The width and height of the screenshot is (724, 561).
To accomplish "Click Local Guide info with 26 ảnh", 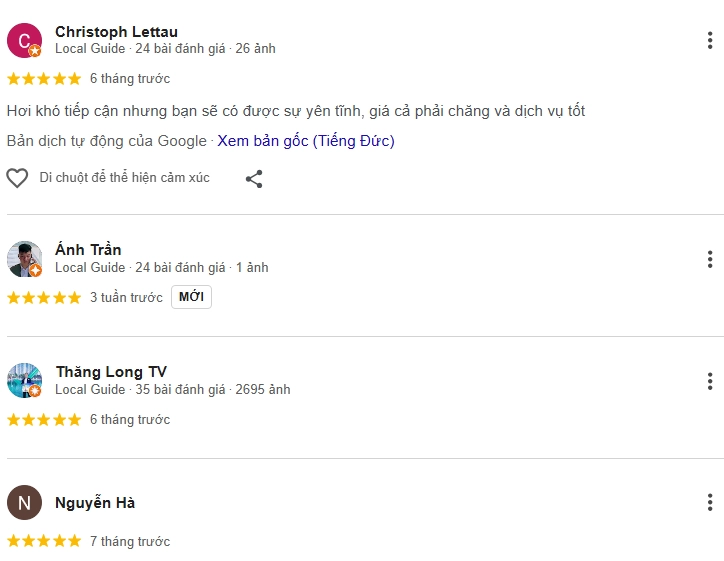I will point(165,48).
